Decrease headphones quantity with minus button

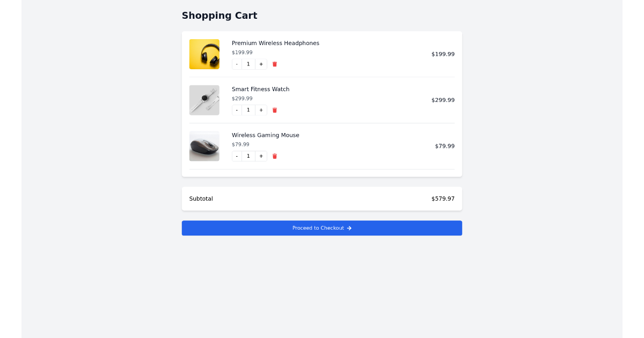point(236,64)
